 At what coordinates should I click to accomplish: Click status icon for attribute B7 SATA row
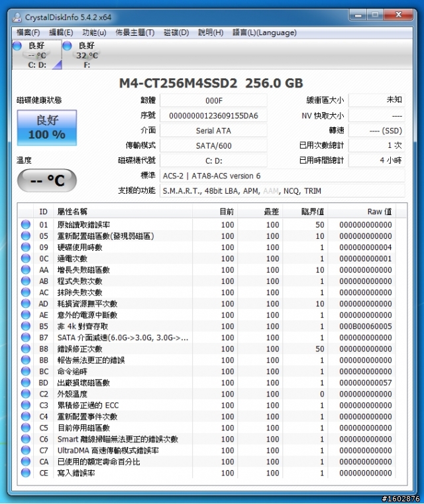26,337
